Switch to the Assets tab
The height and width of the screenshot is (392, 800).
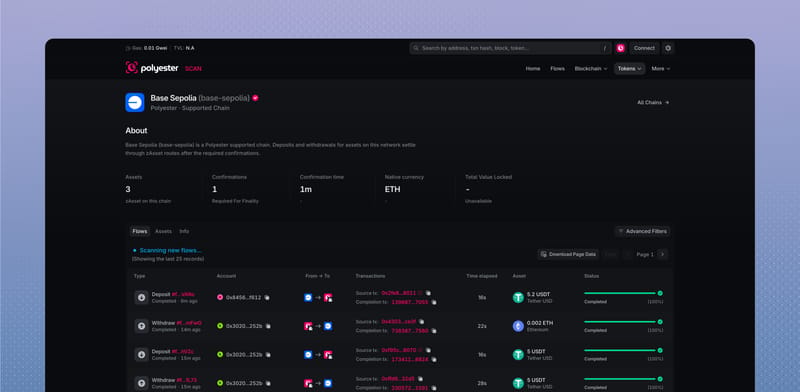pyautogui.click(x=163, y=231)
